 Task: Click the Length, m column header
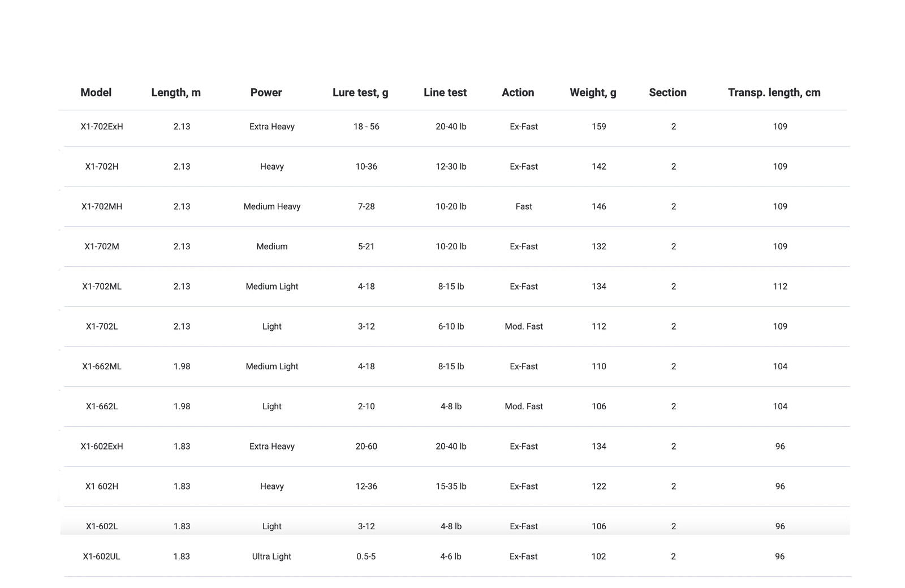click(x=176, y=93)
